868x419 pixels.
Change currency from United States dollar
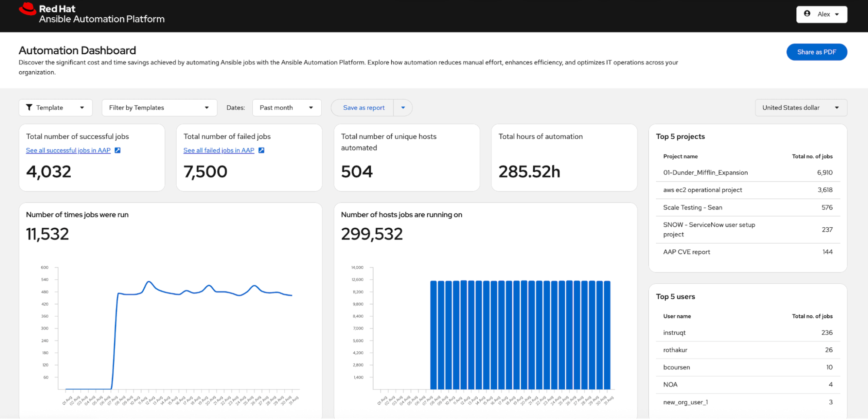click(x=801, y=108)
